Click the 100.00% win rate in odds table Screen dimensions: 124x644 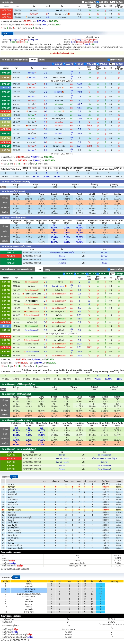point(106,484)
